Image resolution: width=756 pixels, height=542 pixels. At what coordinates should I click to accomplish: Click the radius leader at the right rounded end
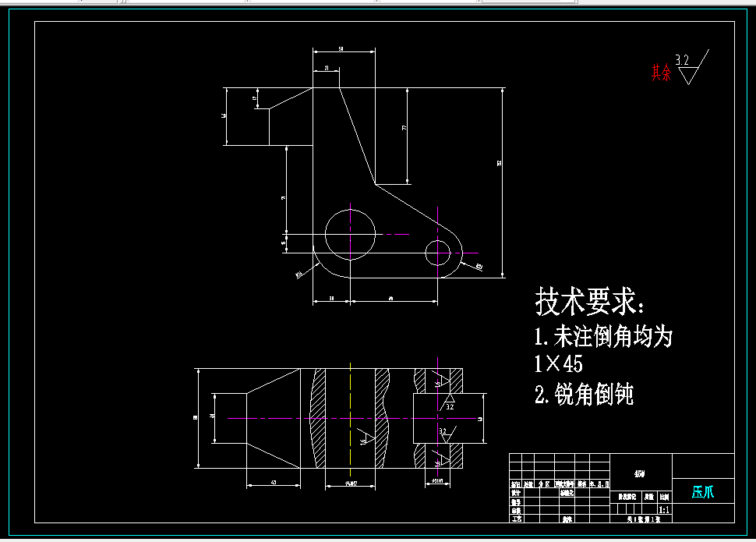click(x=472, y=265)
